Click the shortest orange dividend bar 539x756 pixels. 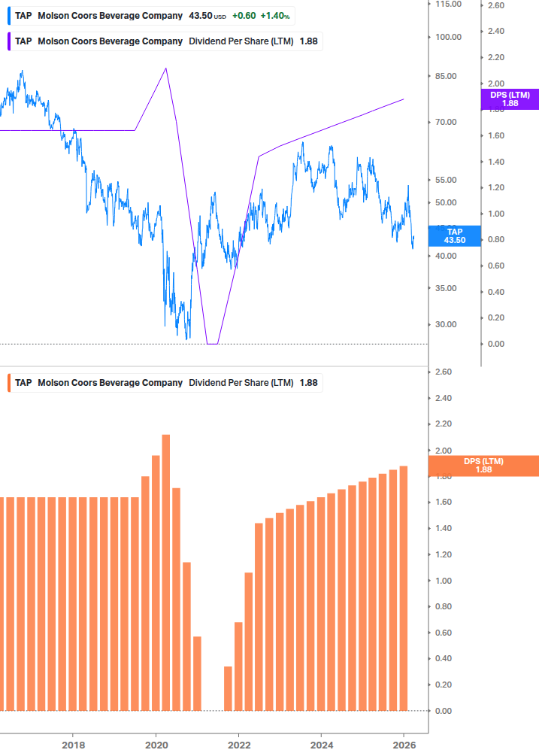[228, 688]
